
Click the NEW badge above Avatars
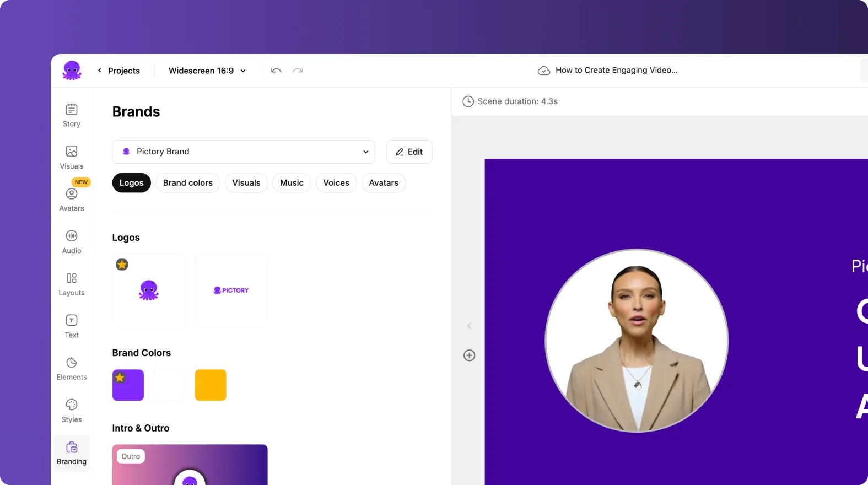point(81,182)
